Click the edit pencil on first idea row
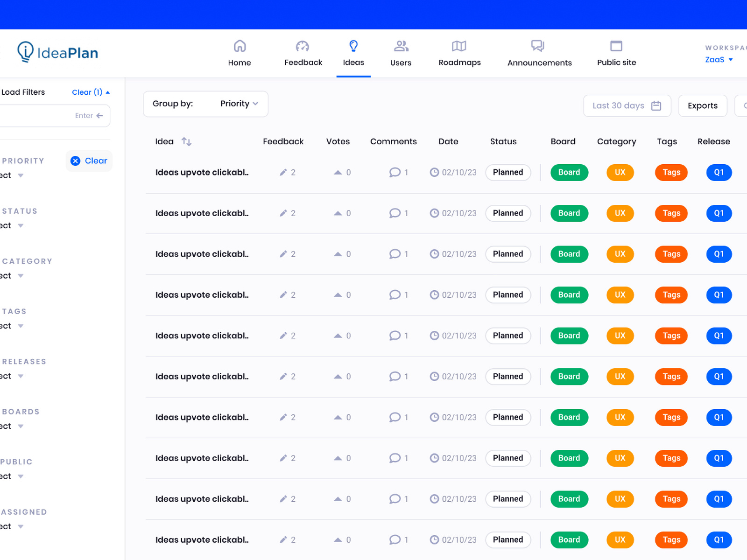This screenshot has width=747, height=560. [283, 172]
